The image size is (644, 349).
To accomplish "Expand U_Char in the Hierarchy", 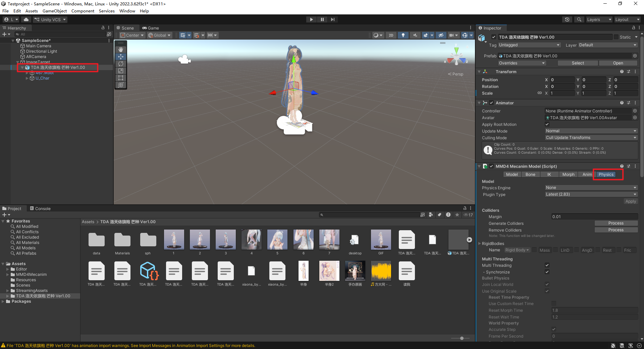I will [x=27, y=78].
